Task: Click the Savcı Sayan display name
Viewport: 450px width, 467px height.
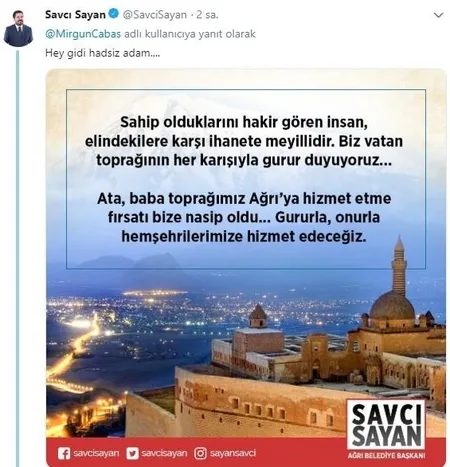Action: pyautogui.click(x=75, y=15)
